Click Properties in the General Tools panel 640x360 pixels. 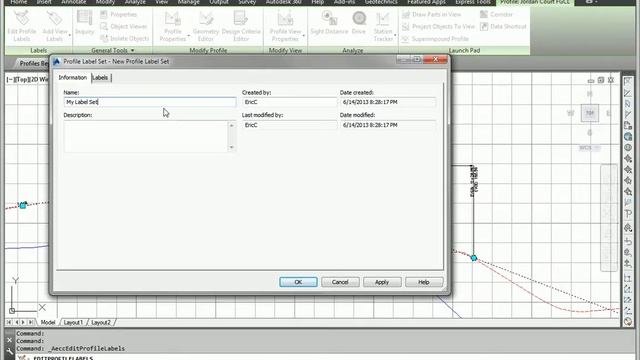118,14
